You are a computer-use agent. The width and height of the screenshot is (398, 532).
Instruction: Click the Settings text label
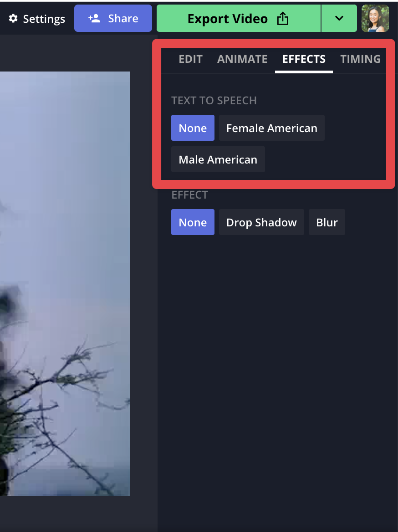tap(44, 19)
